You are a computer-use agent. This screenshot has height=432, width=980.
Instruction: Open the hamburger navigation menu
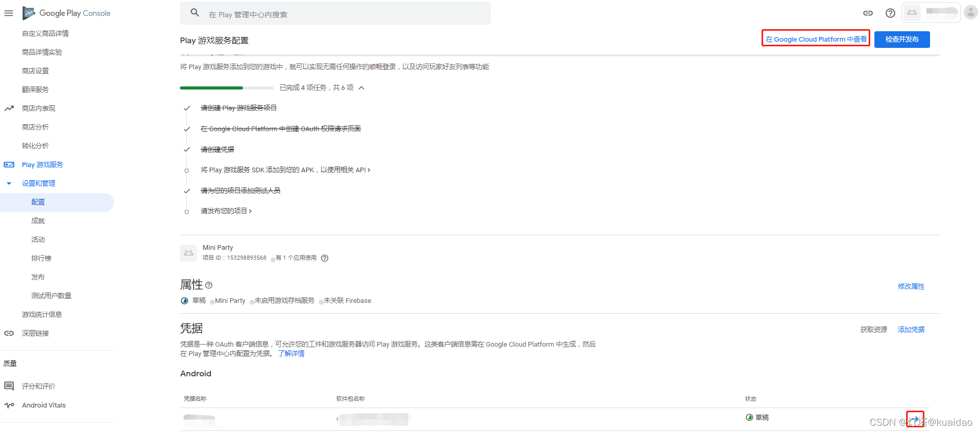9,13
